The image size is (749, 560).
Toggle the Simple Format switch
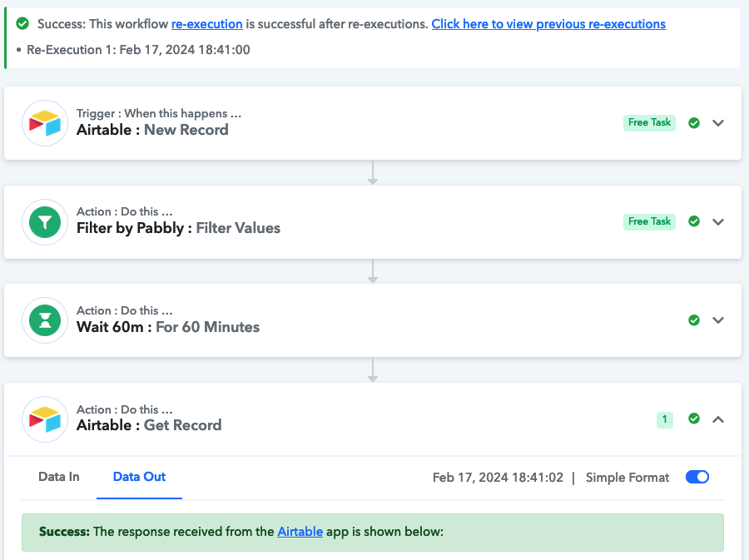[697, 477]
